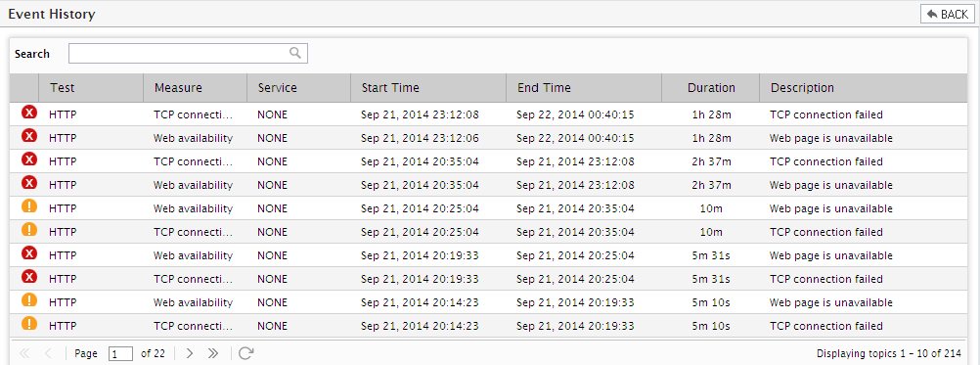Click warning icon of 20:14:23 TCP connection row
The height and width of the screenshot is (365, 980).
(29, 324)
